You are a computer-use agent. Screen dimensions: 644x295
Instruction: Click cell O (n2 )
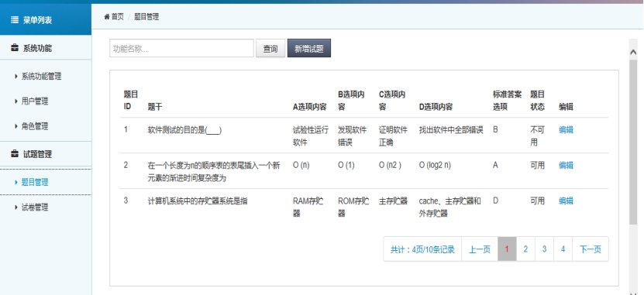390,166
